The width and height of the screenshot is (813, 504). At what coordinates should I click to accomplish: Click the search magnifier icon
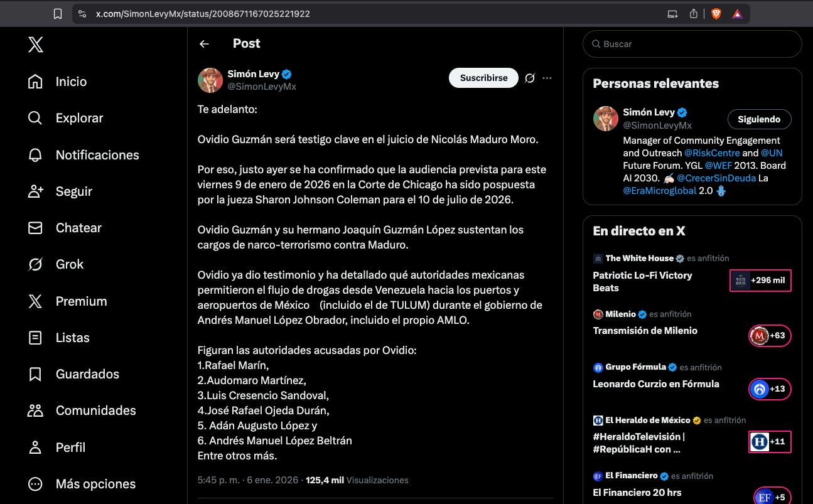coord(595,44)
